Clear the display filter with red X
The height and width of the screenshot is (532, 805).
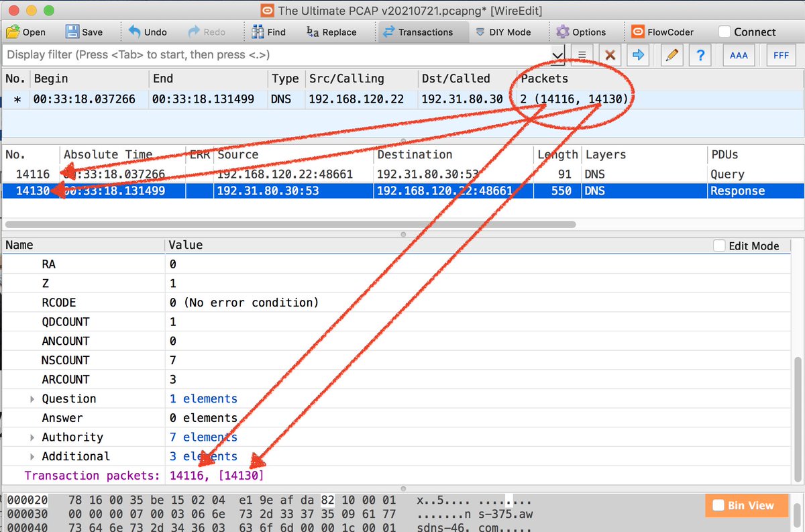click(610, 55)
